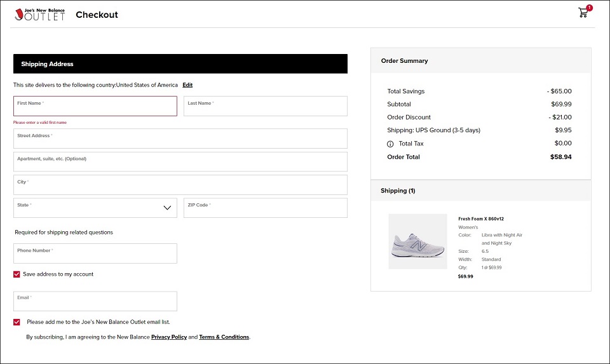Click the Fresh Foam X 860v12 shoe thumbnail

(418, 241)
